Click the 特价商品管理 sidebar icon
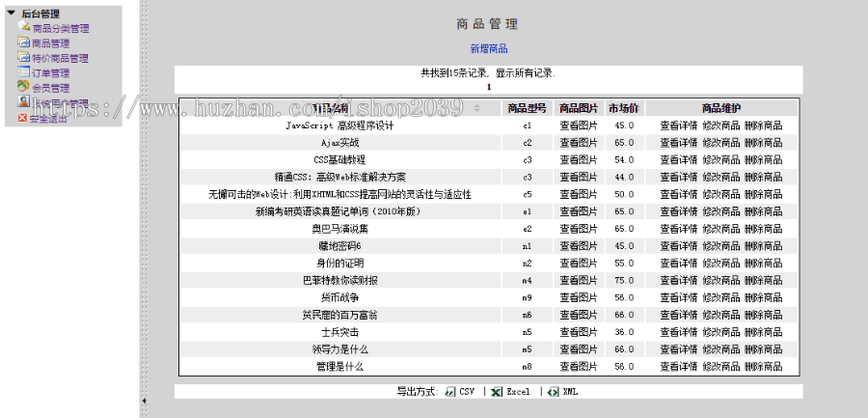868x418 pixels. 24,57
